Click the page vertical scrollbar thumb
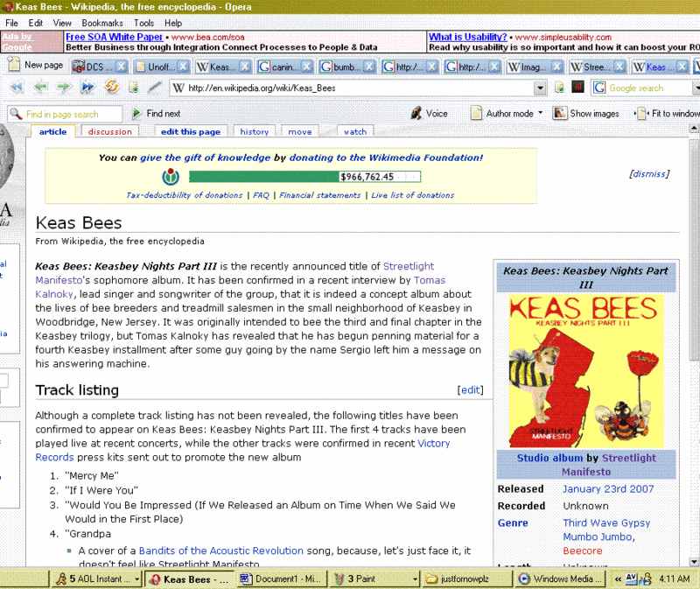Viewport: 700px width, 589px height. (694, 249)
